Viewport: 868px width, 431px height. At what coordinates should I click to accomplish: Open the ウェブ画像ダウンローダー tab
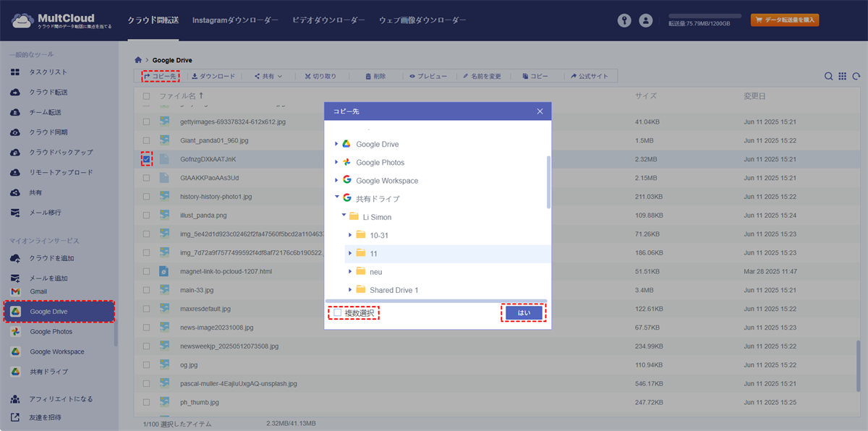coord(422,21)
